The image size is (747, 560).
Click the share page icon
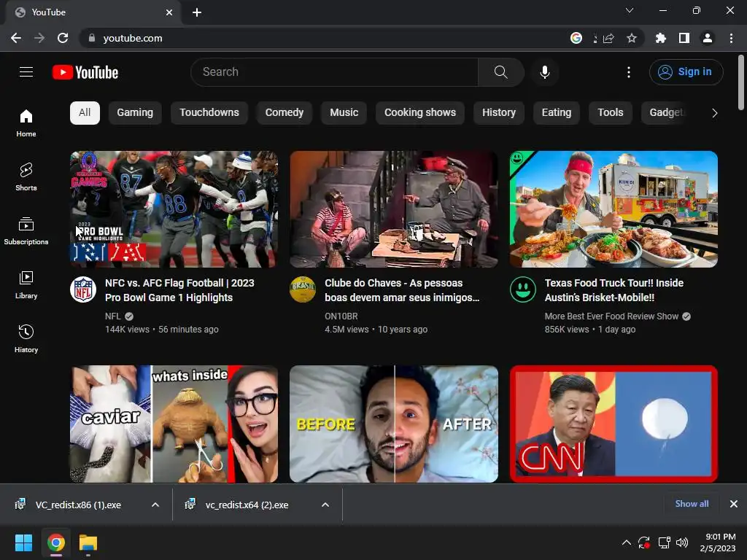608,38
